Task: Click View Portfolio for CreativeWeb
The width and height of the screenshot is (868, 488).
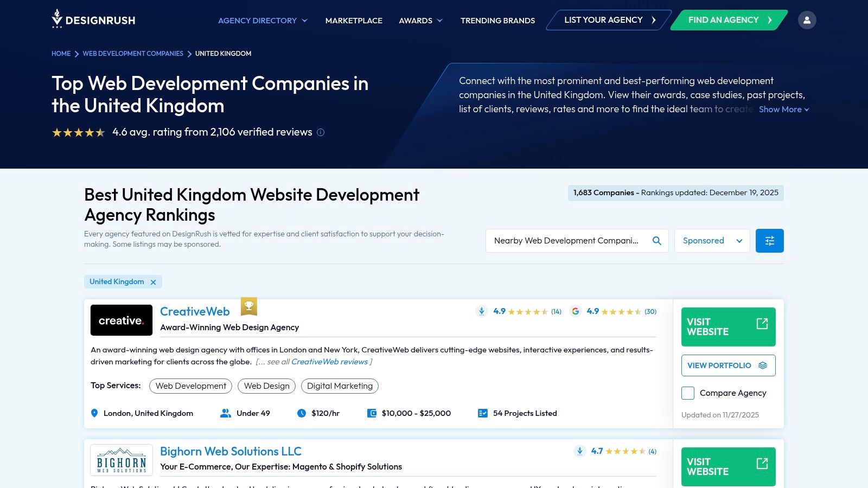Action: coord(728,365)
